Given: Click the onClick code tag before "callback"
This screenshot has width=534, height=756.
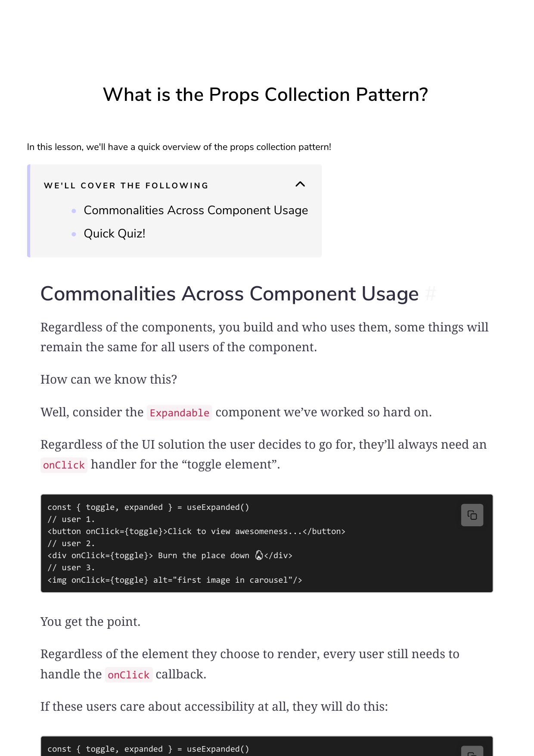Looking at the screenshot, I should [x=128, y=675].
